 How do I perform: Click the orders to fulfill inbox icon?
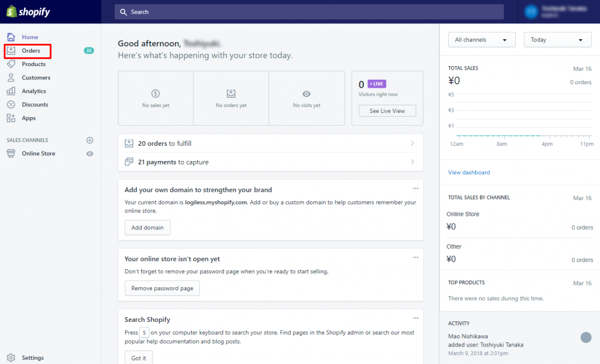(x=129, y=143)
